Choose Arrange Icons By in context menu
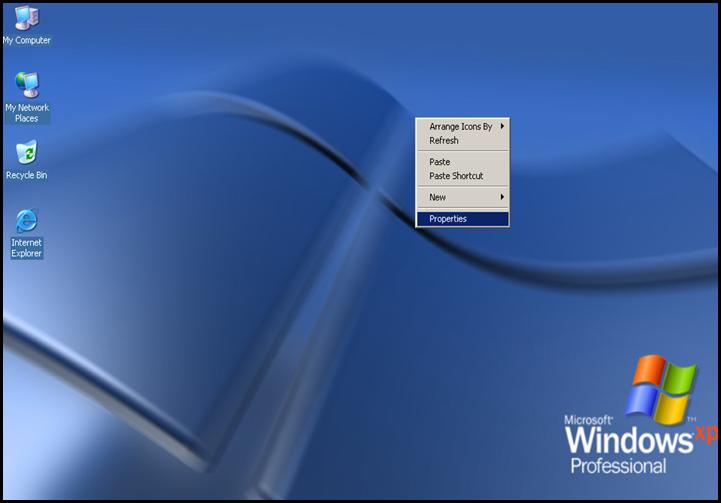This screenshot has width=721, height=503. click(460, 127)
